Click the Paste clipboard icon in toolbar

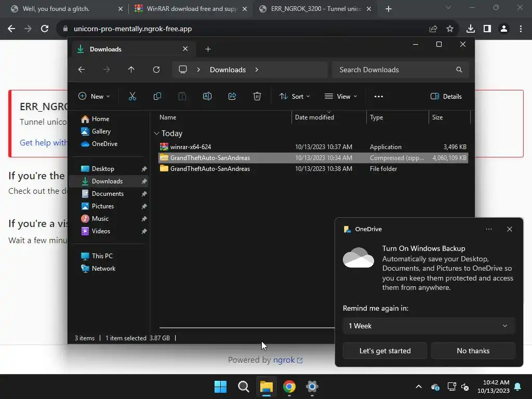coord(182,96)
